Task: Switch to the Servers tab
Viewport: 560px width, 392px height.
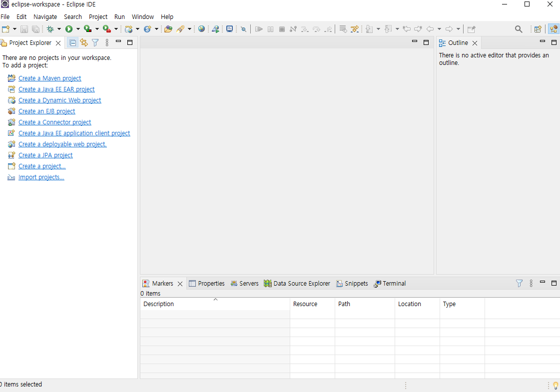Action: [244, 284]
